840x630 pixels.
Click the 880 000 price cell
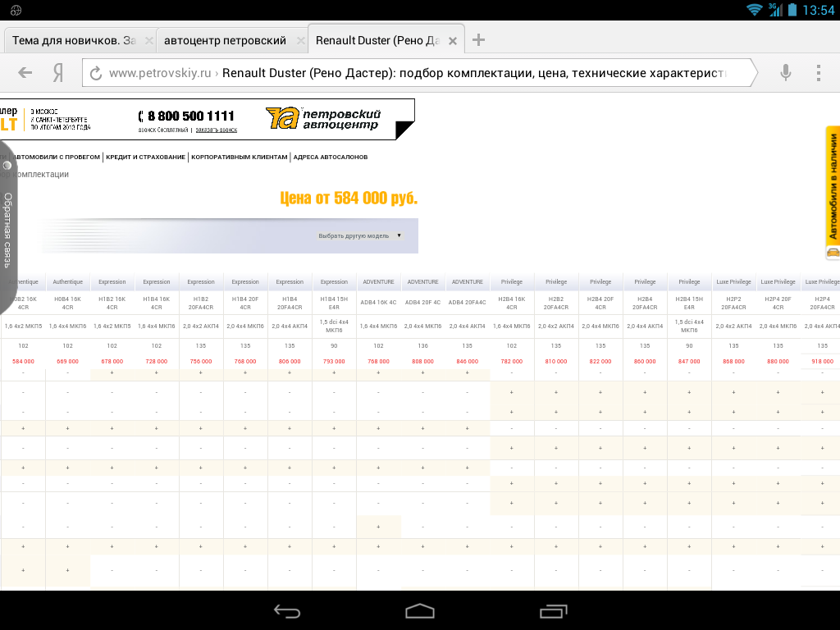(778, 362)
